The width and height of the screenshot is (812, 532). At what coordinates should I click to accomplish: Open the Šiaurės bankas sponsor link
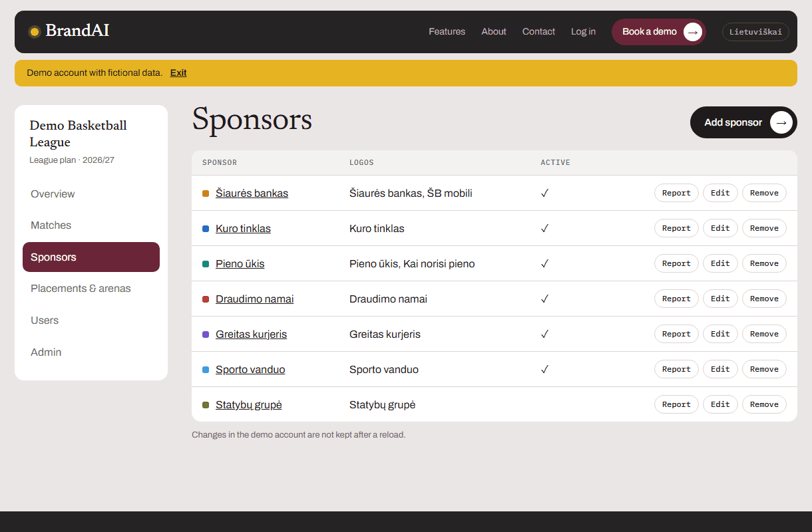pyautogui.click(x=252, y=194)
